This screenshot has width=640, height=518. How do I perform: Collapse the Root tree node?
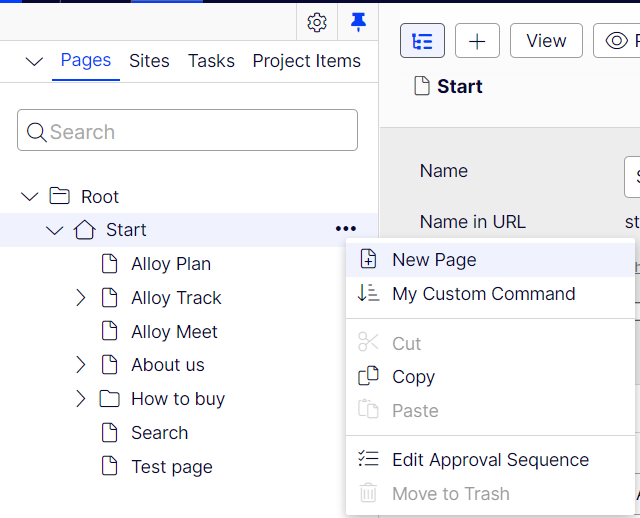tap(30, 197)
